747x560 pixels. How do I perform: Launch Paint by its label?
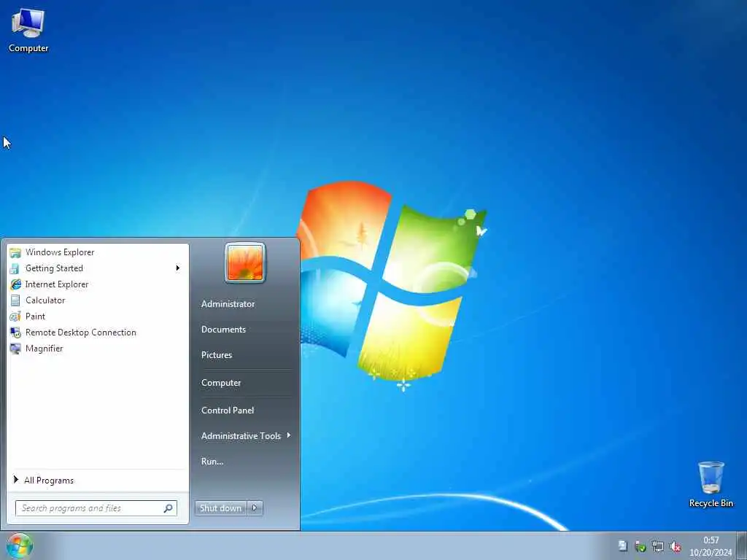(35, 316)
